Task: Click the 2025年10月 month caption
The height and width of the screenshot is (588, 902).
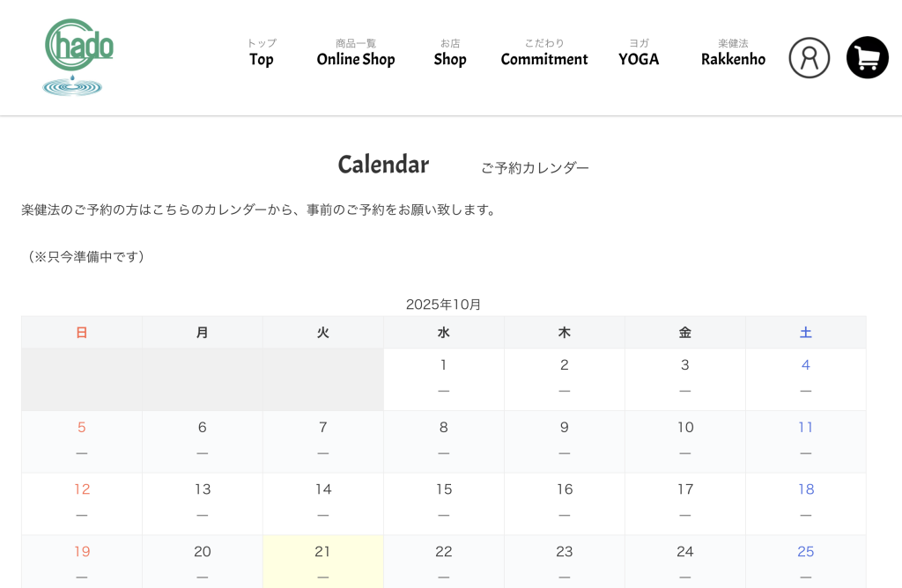Action: pyautogui.click(x=443, y=305)
